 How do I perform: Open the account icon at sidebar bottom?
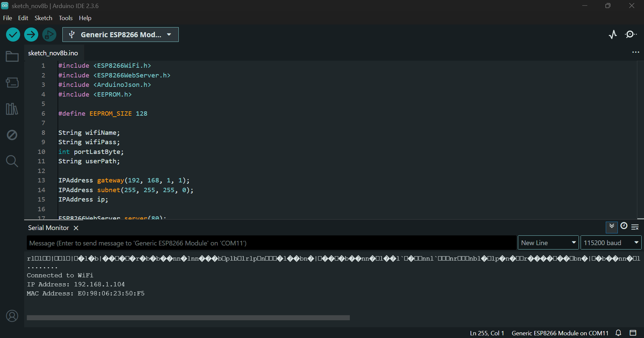click(x=12, y=316)
